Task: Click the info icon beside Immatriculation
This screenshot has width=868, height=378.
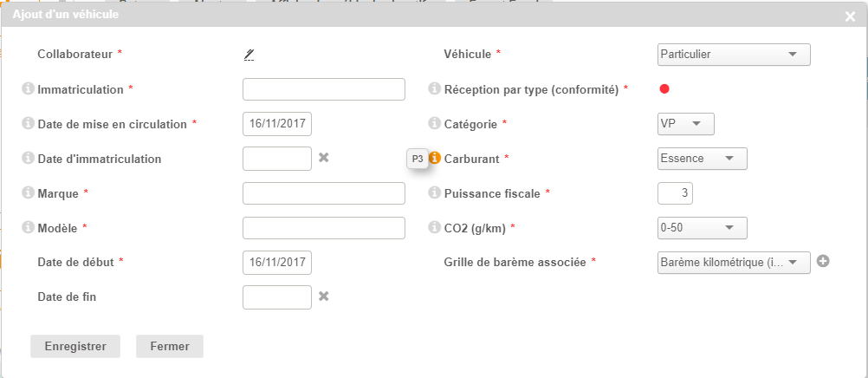Action: [28, 88]
